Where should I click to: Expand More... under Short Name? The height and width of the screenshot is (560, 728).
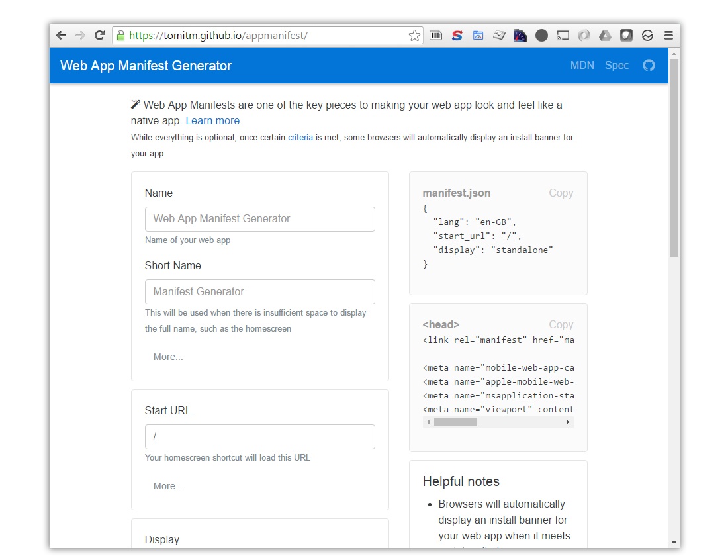click(x=168, y=357)
